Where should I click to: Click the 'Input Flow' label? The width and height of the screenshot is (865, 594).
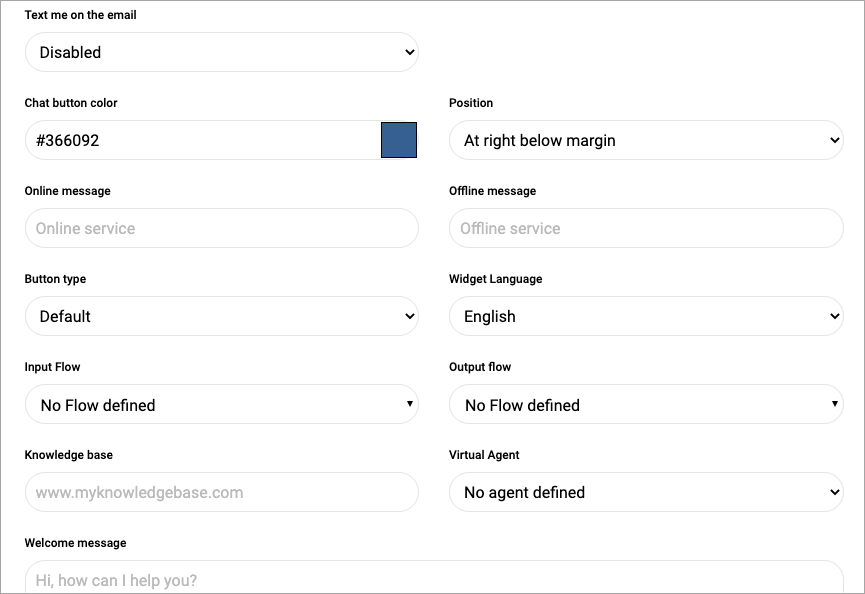[53, 367]
